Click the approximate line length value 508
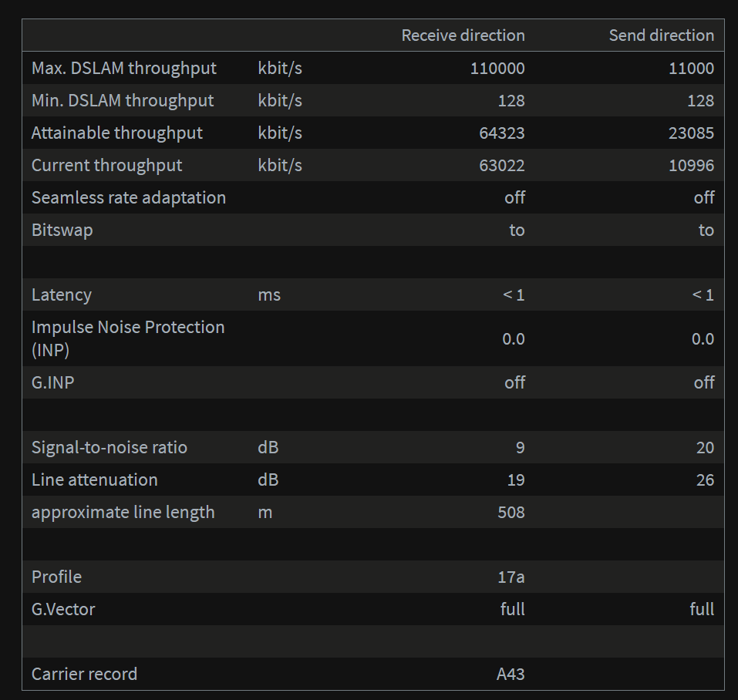The width and height of the screenshot is (738, 700). click(x=511, y=513)
